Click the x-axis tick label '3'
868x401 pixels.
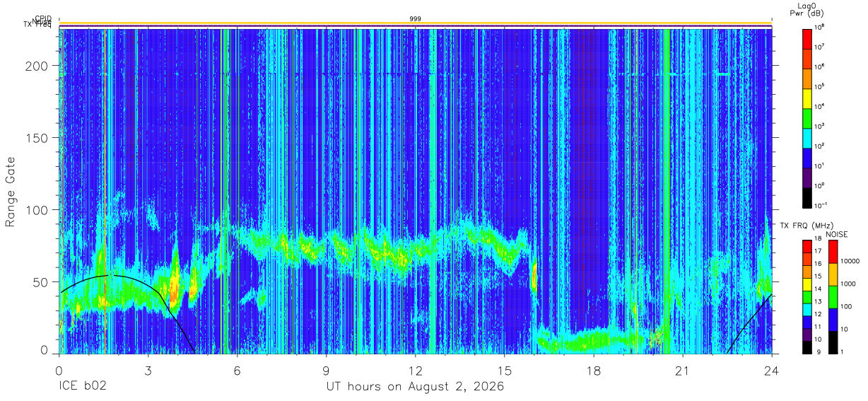tap(148, 370)
